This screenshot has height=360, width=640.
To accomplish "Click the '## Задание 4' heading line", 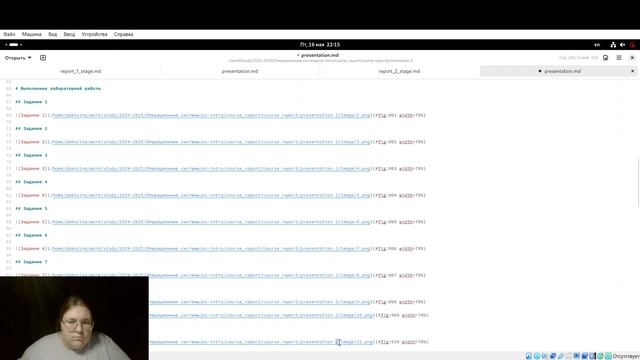I will 31,182.
